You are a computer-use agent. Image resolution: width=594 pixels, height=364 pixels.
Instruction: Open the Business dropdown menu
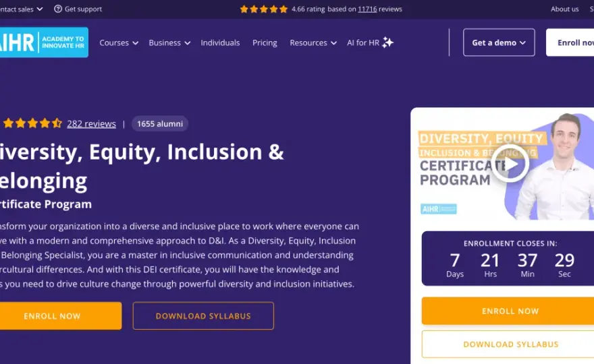[169, 42]
